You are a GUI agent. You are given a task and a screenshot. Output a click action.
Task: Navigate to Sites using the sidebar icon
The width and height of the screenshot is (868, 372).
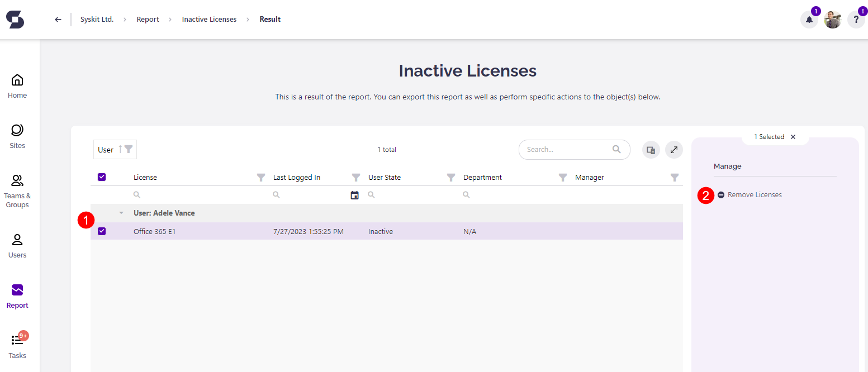point(17,134)
